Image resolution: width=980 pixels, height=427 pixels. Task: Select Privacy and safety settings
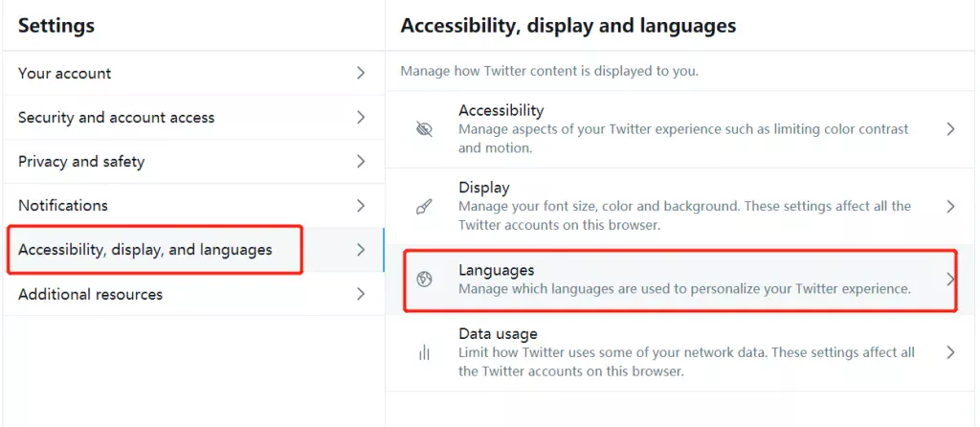pos(81,162)
